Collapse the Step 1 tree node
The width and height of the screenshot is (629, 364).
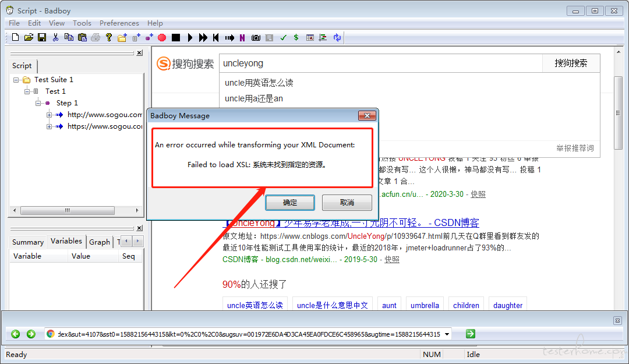pos(38,103)
